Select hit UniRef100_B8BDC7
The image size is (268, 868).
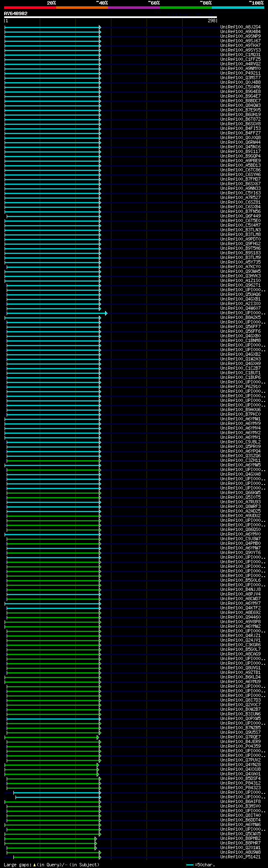tap(240, 101)
